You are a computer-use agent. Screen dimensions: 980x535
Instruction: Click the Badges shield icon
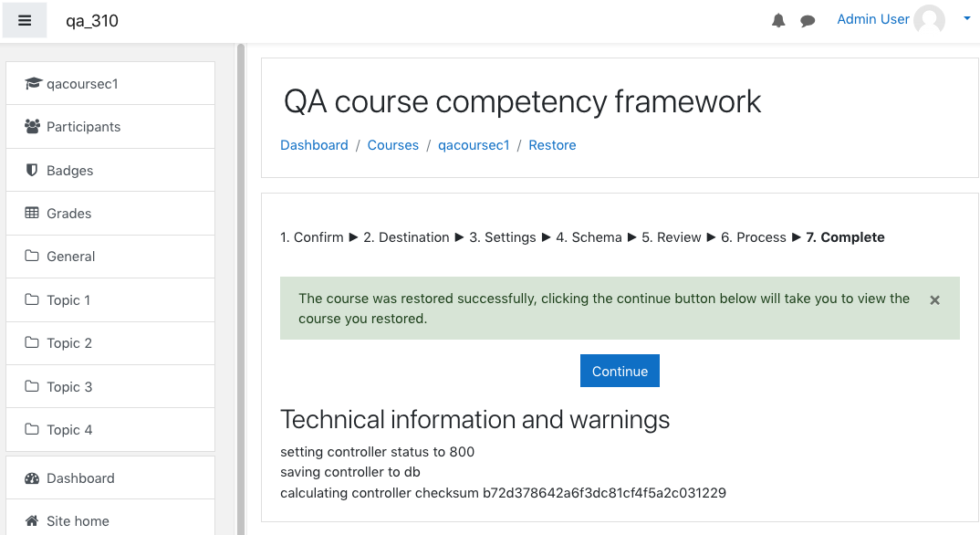32,170
